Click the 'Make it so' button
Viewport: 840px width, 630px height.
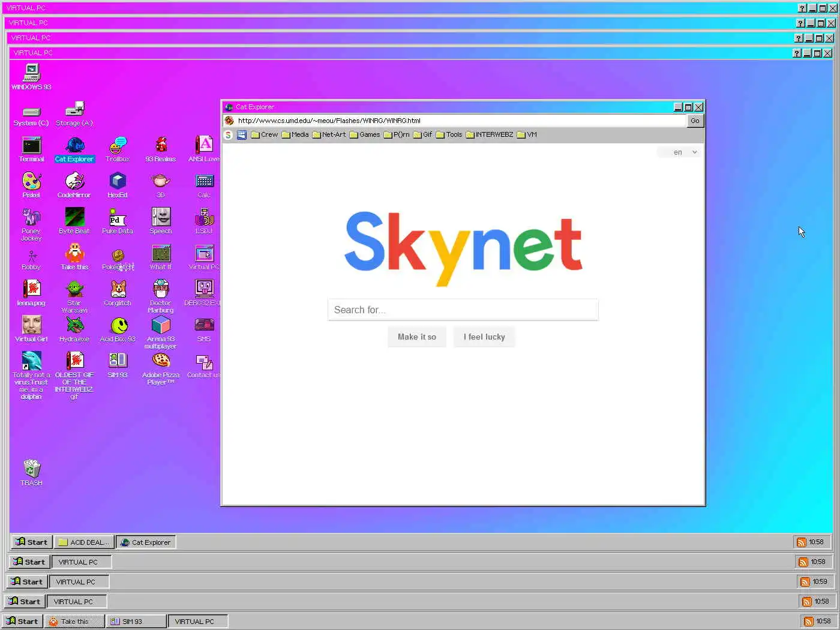[417, 337]
